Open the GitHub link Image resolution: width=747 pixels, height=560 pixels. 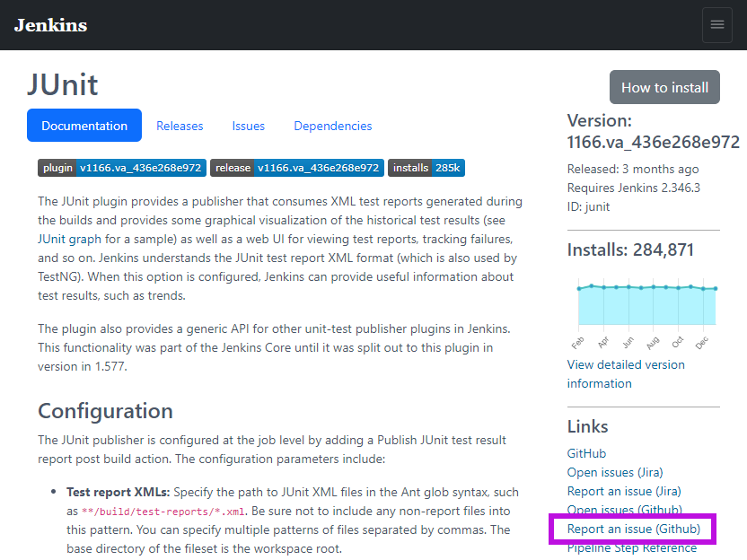pos(586,453)
